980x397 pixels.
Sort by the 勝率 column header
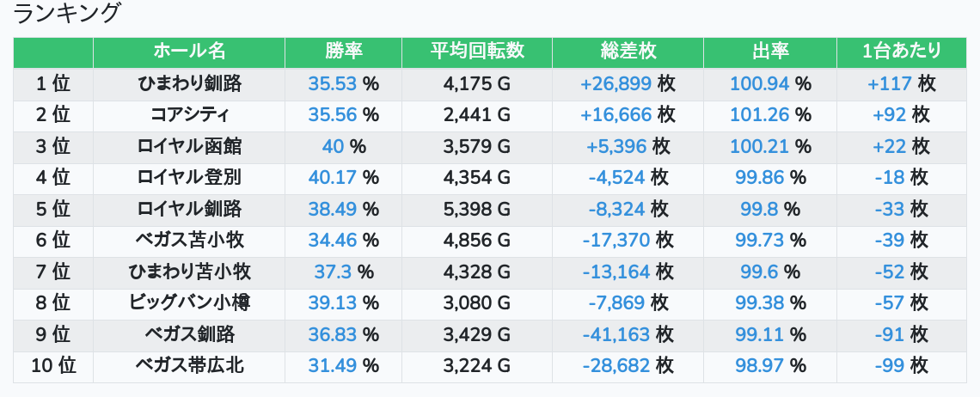pyautogui.click(x=344, y=52)
